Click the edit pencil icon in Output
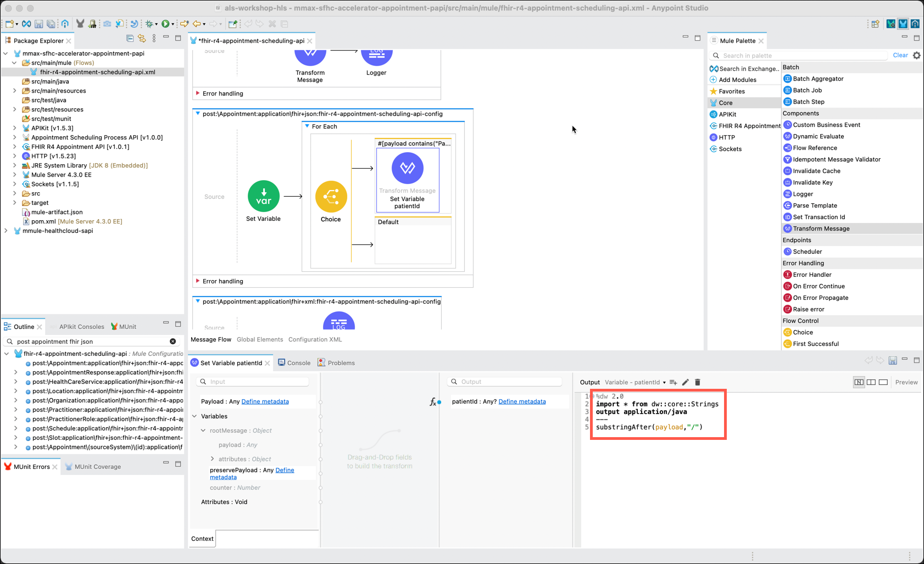 pyautogui.click(x=685, y=382)
